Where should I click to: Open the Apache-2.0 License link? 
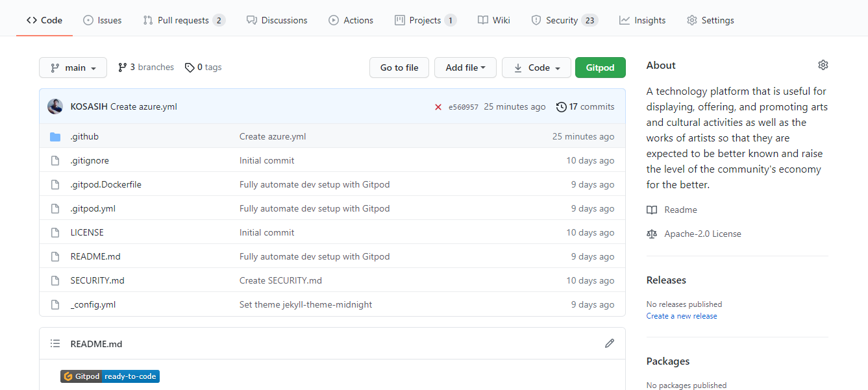point(702,234)
